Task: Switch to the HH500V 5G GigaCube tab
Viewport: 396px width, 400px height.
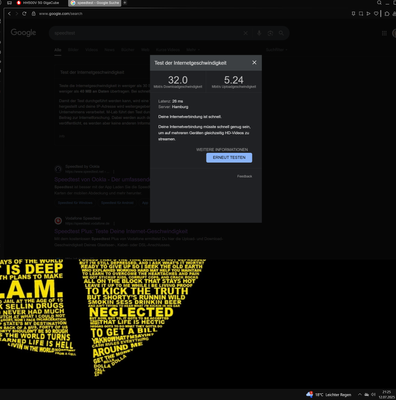Action: pos(38,3)
